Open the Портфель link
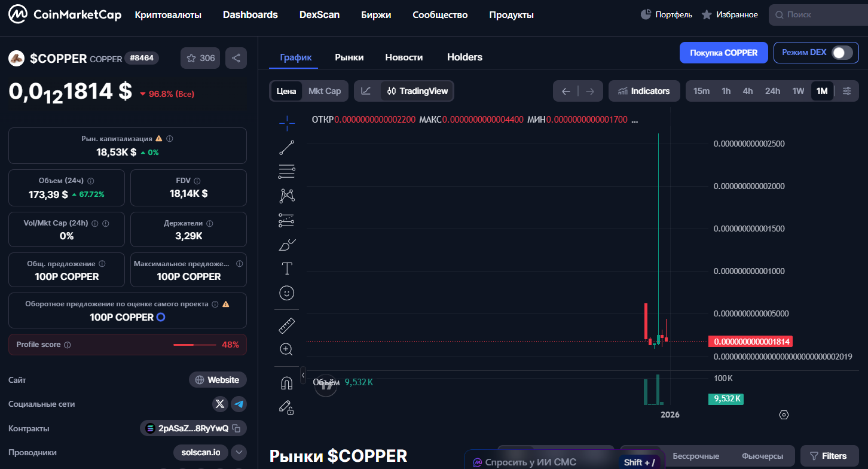 pos(666,14)
